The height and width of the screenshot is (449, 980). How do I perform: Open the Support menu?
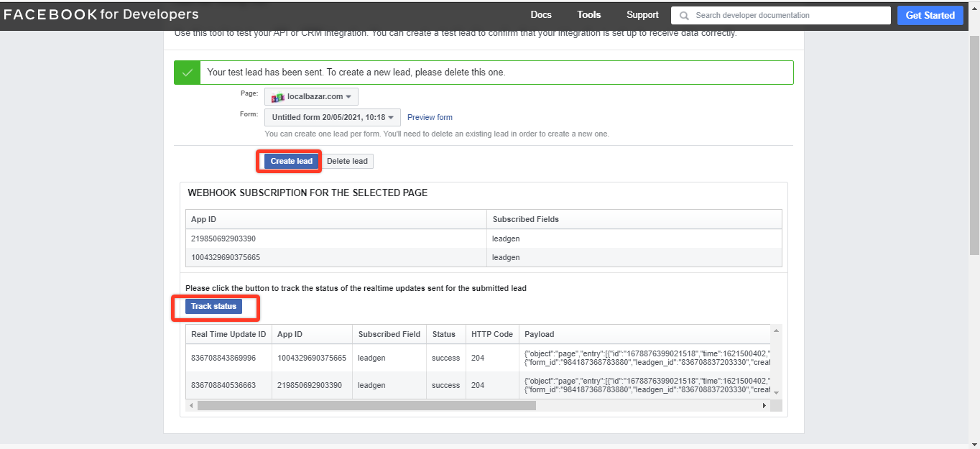(642, 15)
